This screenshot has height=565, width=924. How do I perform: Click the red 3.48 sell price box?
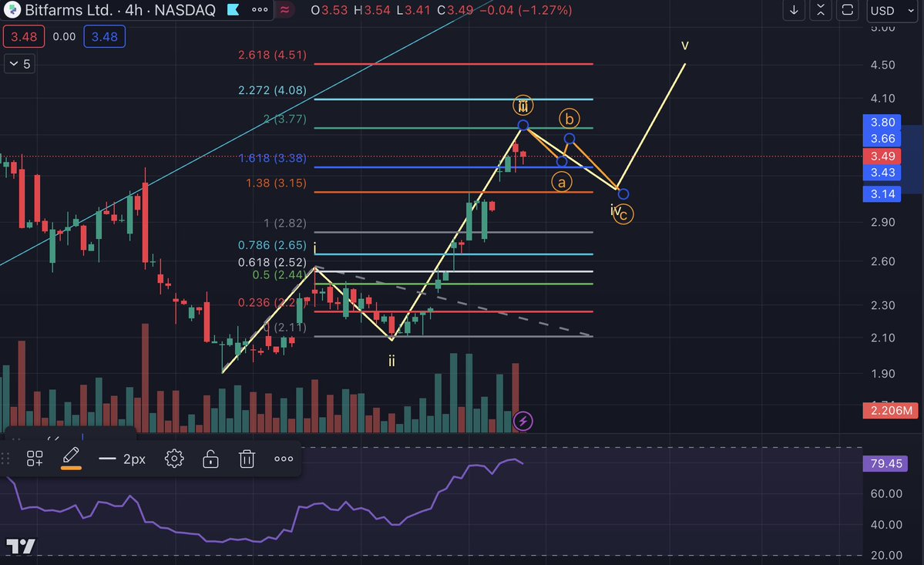pyautogui.click(x=24, y=36)
